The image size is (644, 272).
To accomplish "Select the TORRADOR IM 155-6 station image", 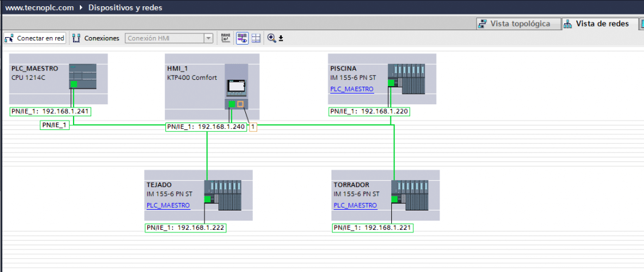I will (x=410, y=195).
